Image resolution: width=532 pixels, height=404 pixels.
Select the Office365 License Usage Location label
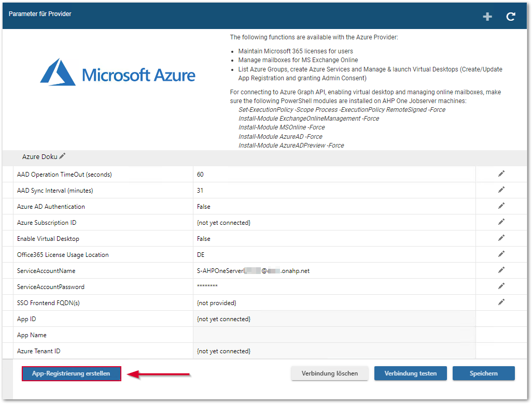tap(63, 255)
